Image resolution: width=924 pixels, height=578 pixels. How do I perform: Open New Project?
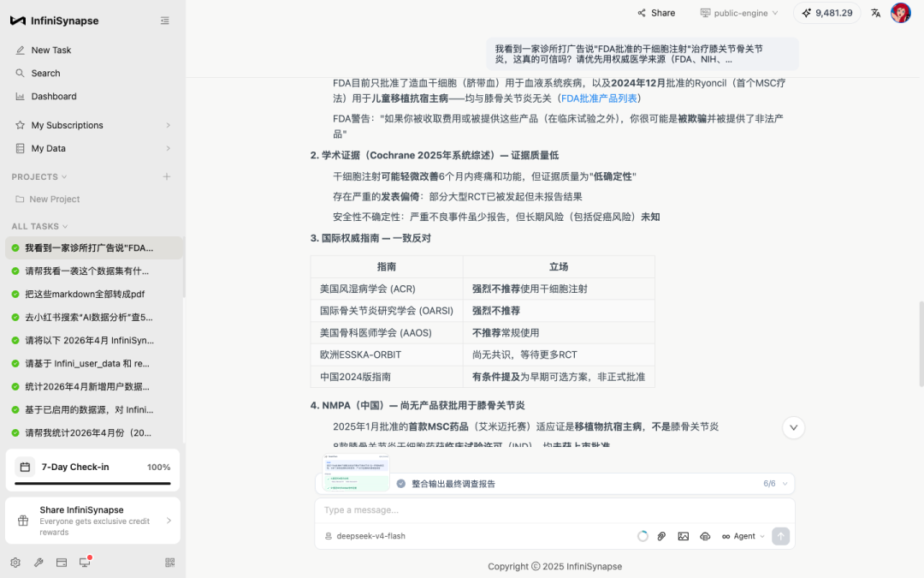pyautogui.click(x=48, y=200)
